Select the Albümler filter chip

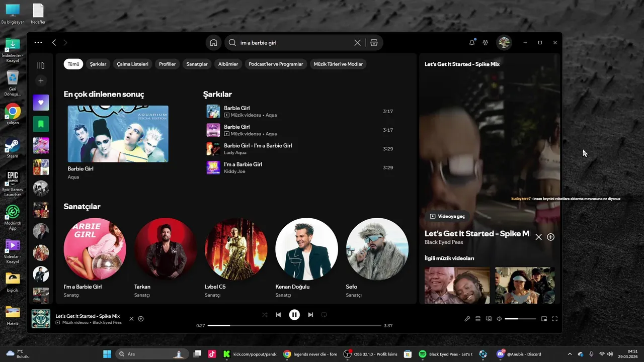coord(228,64)
